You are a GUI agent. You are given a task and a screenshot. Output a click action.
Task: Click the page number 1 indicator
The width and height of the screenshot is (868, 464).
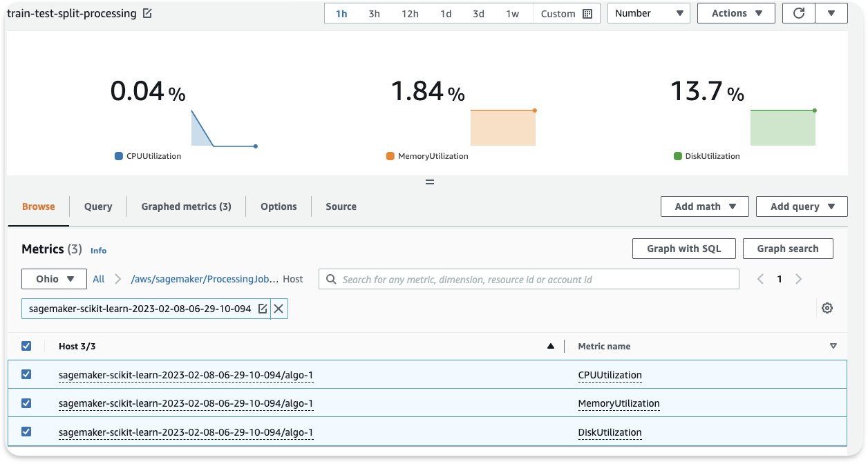(x=780, y=279)
